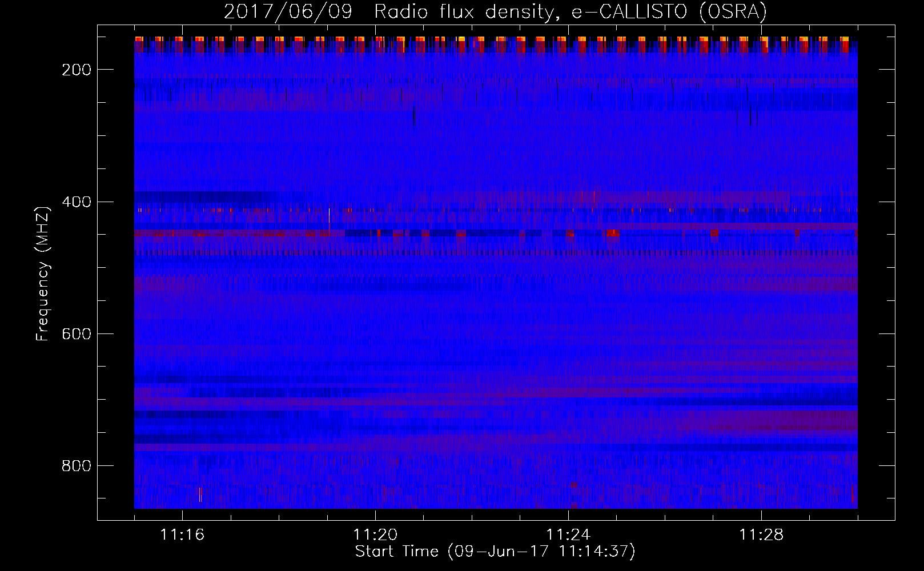This screenshot has width=924, height=571.
Task: Click the 11:24 time tick label
Action: pyautogui.click(x=568, y=535)
